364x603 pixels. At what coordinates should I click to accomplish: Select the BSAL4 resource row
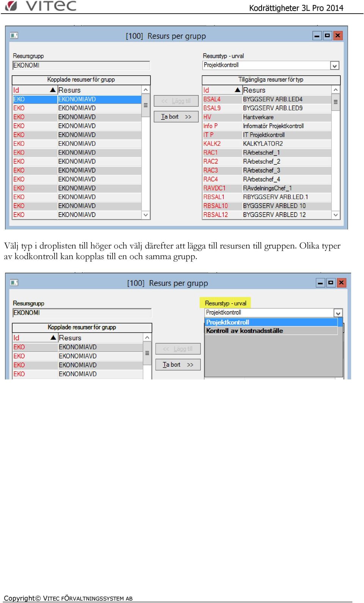pos(267,99)
